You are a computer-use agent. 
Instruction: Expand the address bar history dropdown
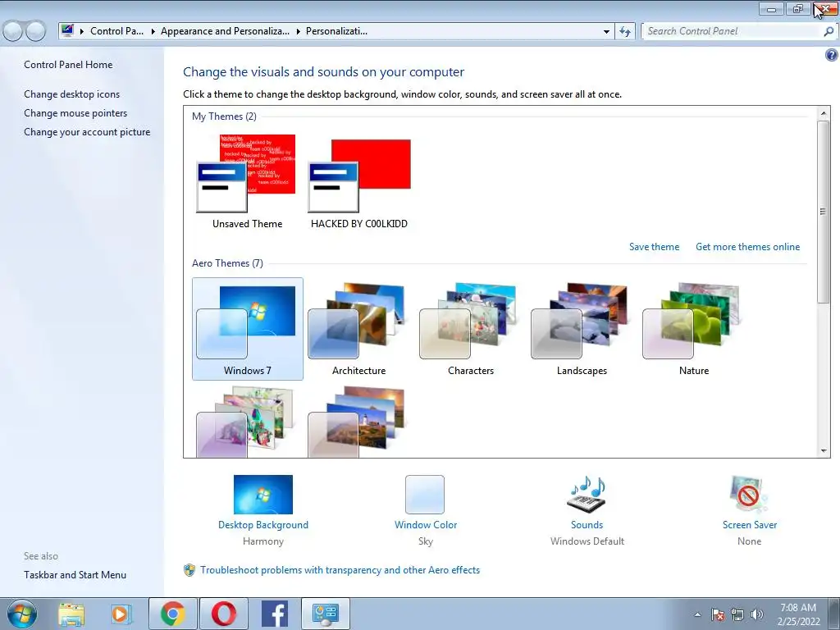point(606,32)
